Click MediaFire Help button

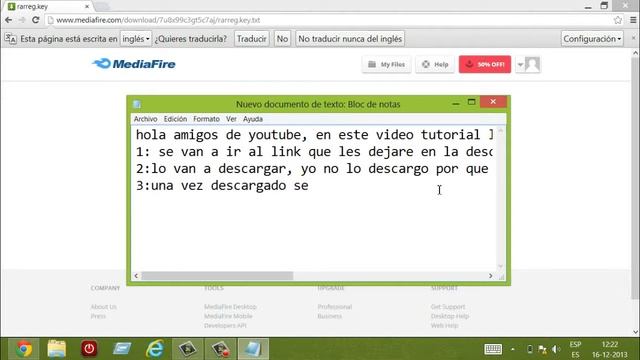435,64
